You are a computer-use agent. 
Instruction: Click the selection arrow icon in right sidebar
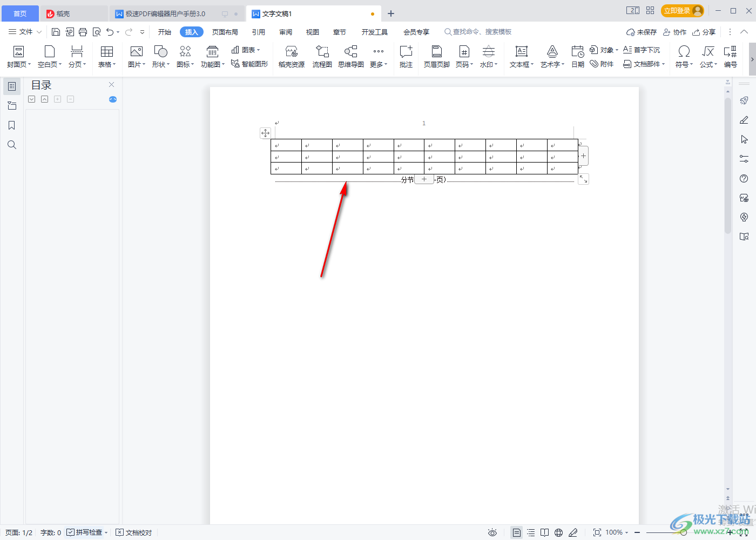(x=744, y=139)
